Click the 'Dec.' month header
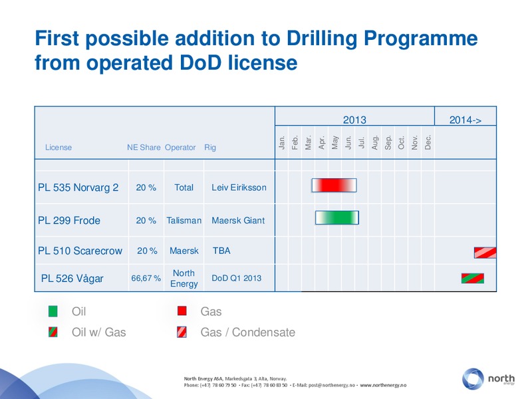Viewport: 532px width, 399px height. (x=428, y=142)
